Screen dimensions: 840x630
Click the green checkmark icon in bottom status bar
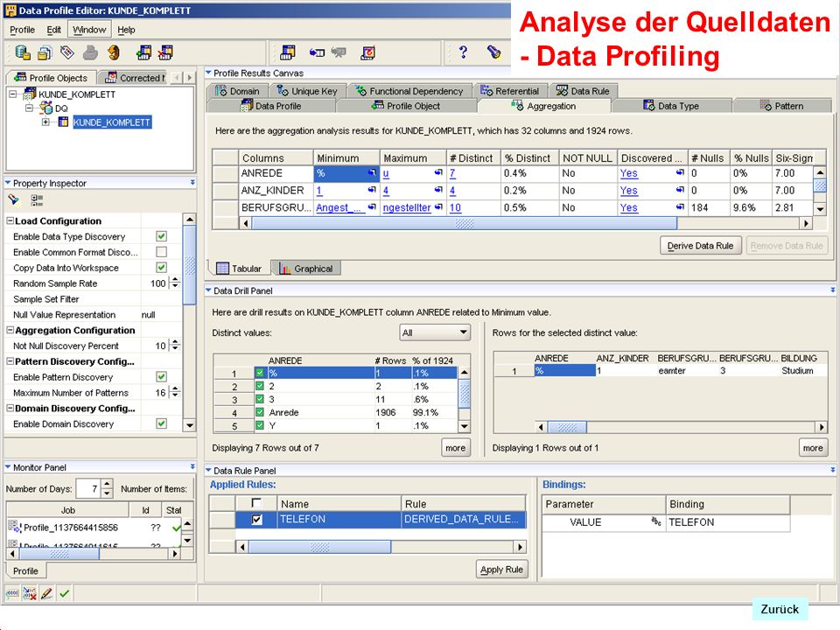coord(64,593)
